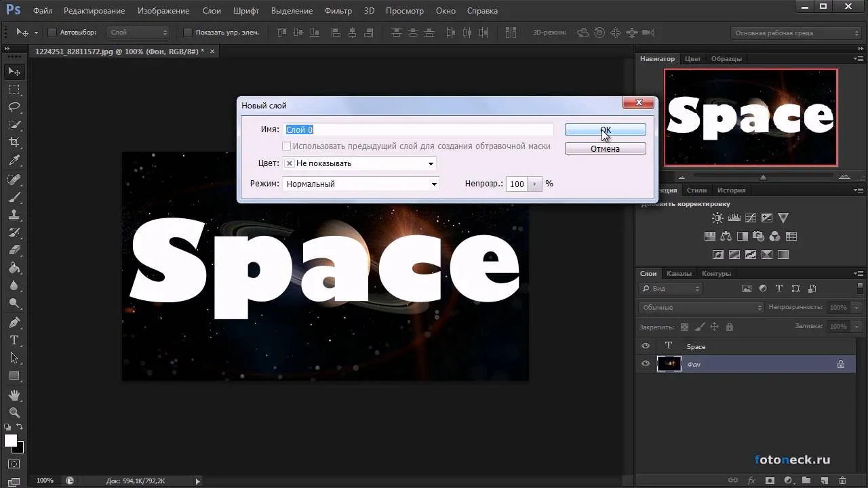Lock layer position icon
The image size is (868, 488).
714,327
